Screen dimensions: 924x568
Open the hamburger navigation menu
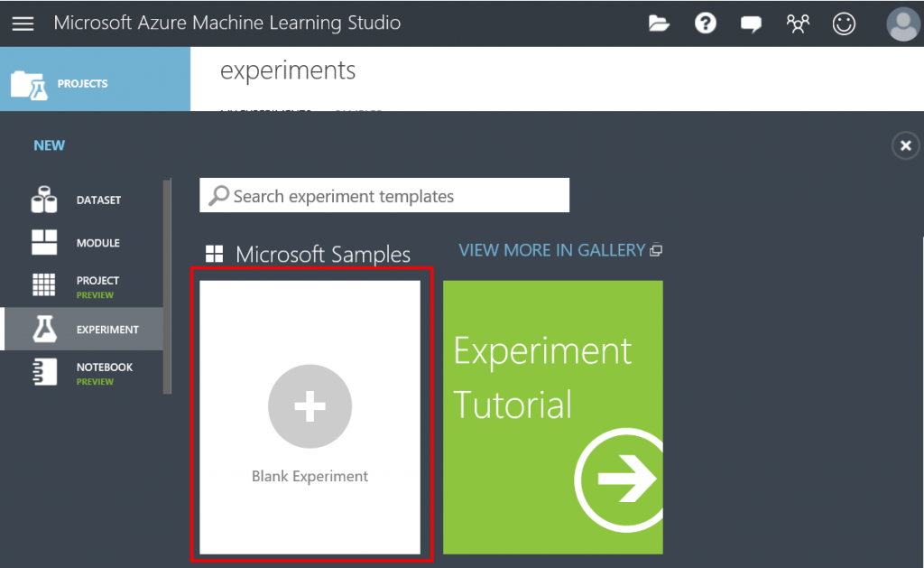point(23,23)
